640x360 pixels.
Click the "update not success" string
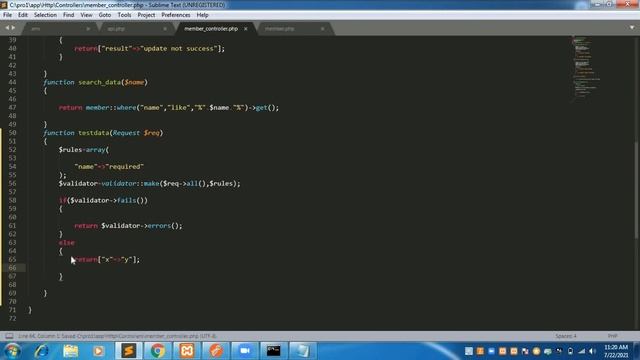click(179, 49)
